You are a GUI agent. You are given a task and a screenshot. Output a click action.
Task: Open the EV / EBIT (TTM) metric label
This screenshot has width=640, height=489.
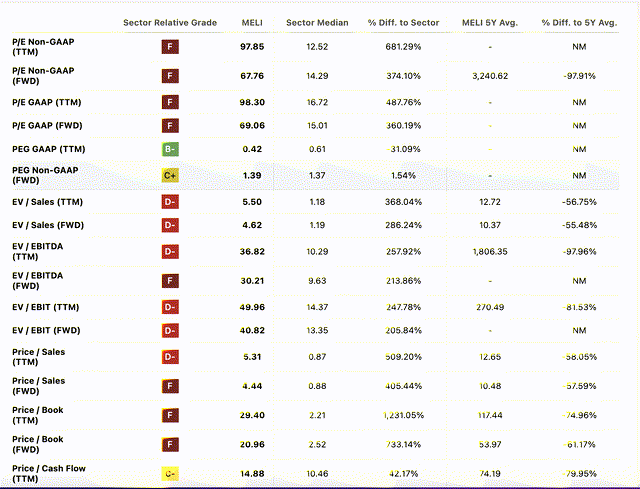(x=45, y=305)
